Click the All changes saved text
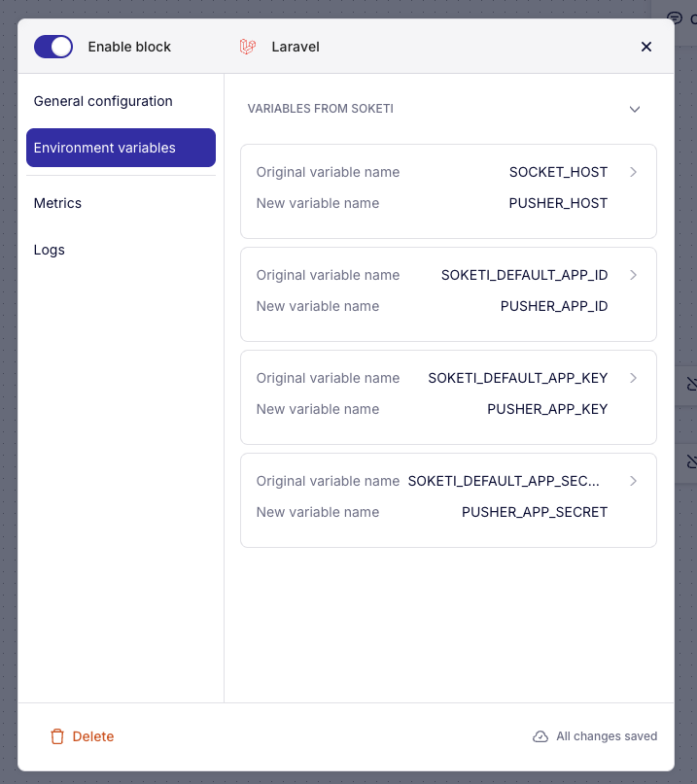697x784 pixels. click(x=607, y=736)
